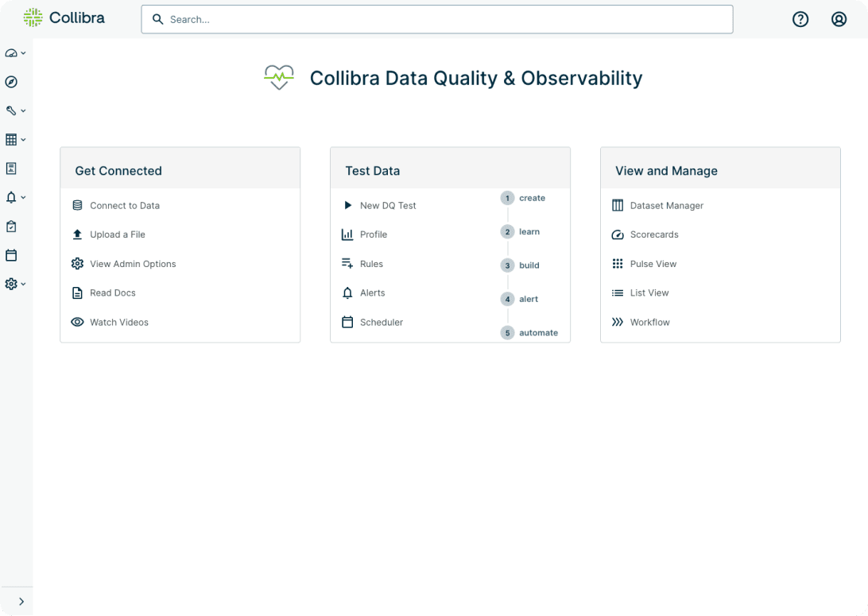
Task: Click the Dataset Manager columns icon
Action: click(618, 205)
